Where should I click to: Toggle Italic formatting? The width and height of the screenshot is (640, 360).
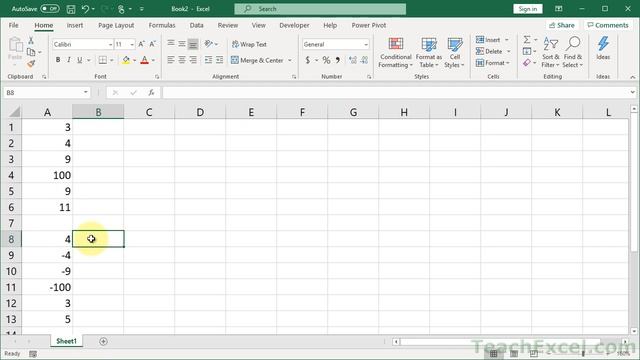click(69, 60)
